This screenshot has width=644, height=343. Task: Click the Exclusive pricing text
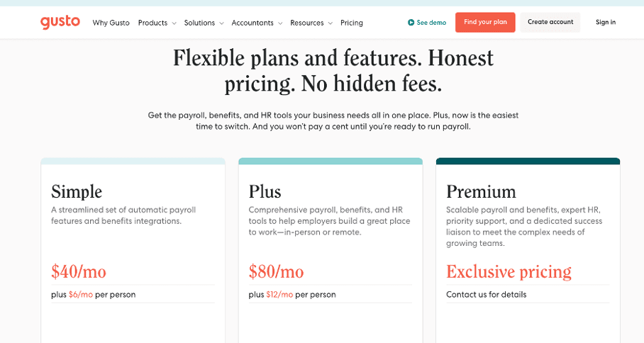click(x=509, y=271)
